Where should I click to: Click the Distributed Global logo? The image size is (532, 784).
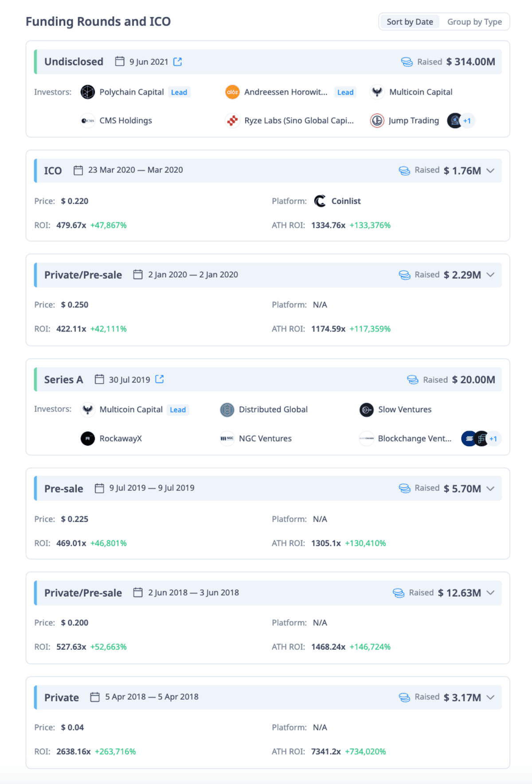[227, 410]
